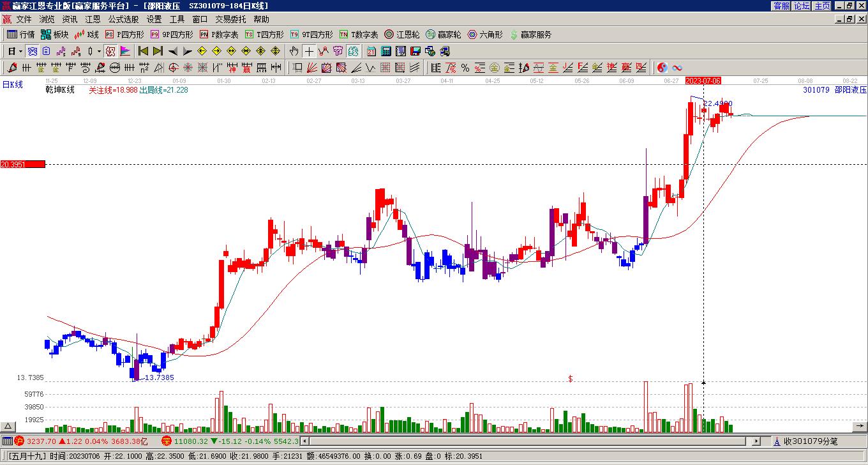Jump to first bar with skip-back icon
868x465 pixels.
pyautogui.click(x=143, y=51)
